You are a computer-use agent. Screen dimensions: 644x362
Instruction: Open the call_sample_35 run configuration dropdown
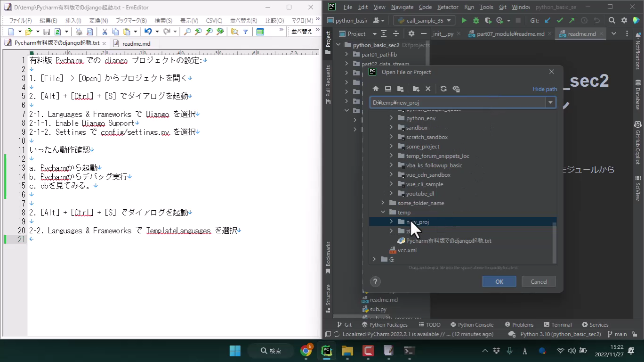tap(424, 20)
